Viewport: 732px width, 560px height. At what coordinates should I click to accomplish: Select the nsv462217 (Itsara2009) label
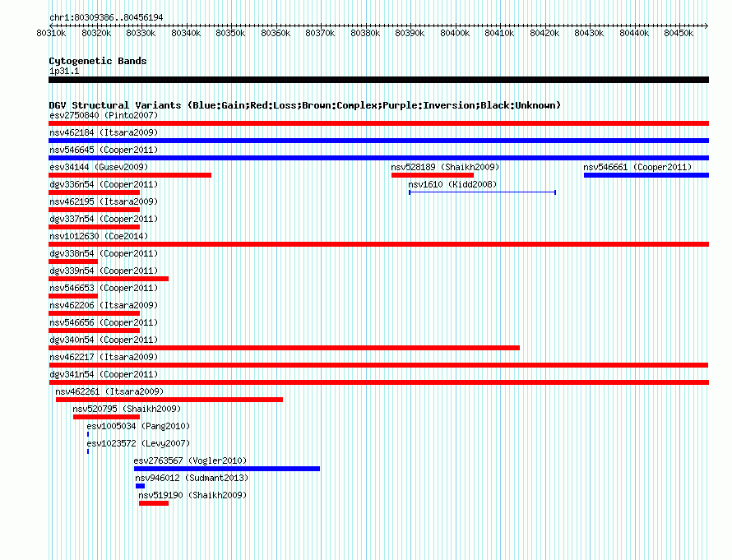click(104, 357)
